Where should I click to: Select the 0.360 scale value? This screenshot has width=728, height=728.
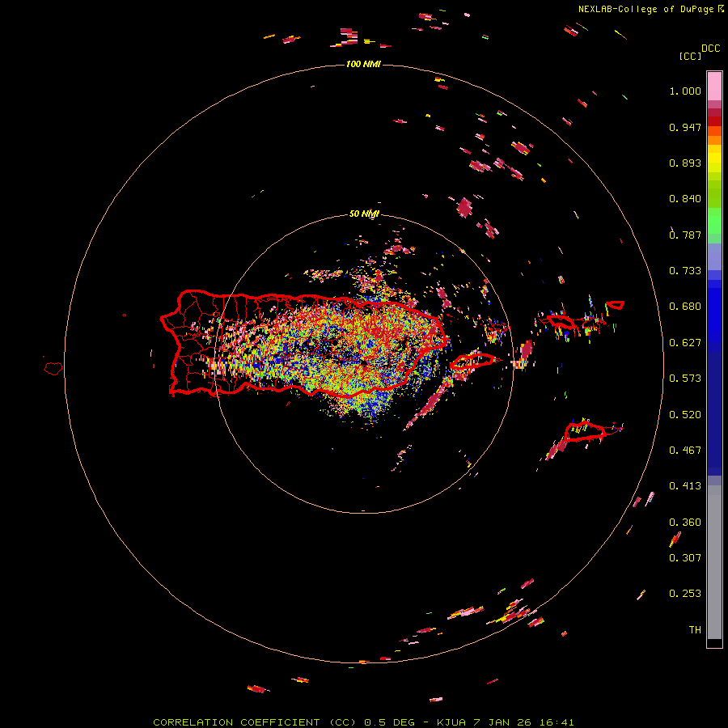pos(685,523)
